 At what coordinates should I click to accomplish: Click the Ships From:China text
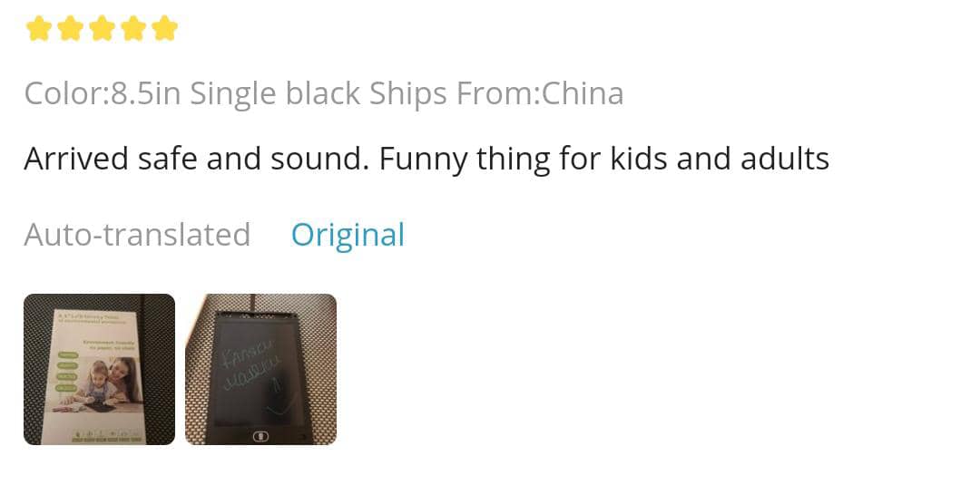495,93
